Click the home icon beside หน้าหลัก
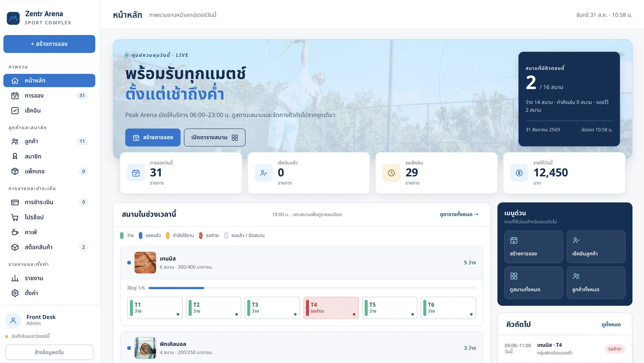The height and width of the screenshot is (363, 644). pos(15,80)
